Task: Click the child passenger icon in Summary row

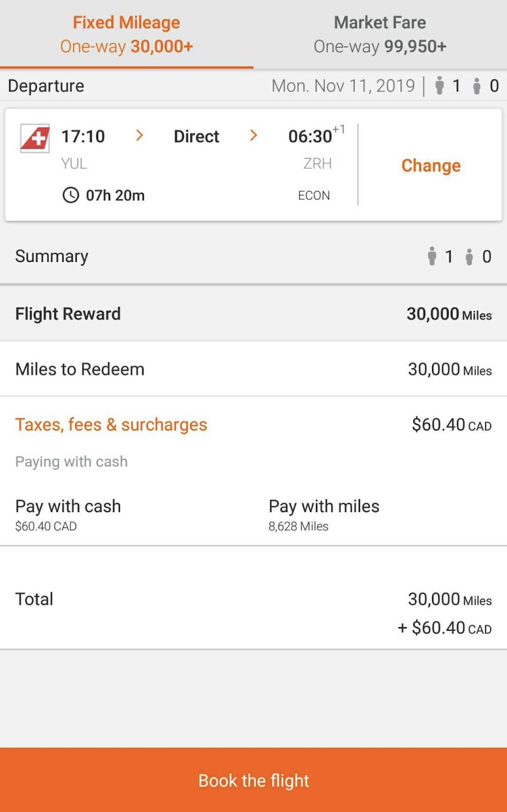Action: (469, 257)
